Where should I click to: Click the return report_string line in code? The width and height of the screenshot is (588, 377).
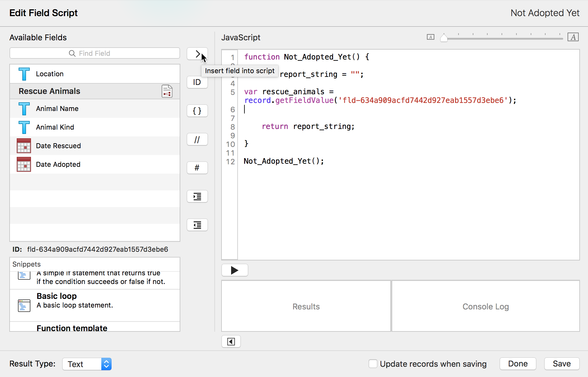pyautogui.click(x=308, y=126)
